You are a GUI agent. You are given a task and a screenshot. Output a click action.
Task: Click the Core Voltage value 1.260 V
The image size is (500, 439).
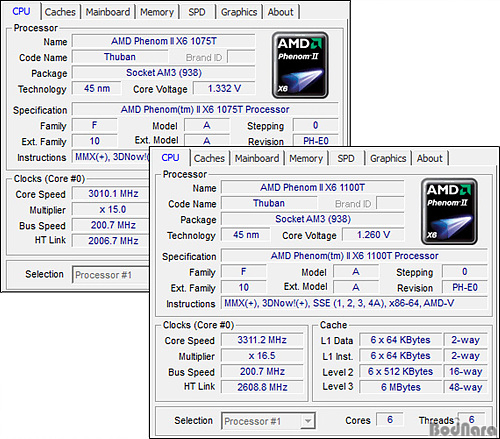[x=373, y=235]
